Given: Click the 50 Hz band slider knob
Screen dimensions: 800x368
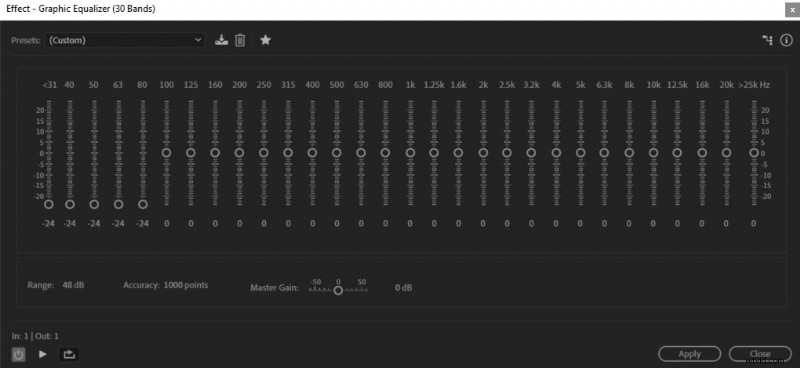Looking at the screenshot, I should pos(94,204).
